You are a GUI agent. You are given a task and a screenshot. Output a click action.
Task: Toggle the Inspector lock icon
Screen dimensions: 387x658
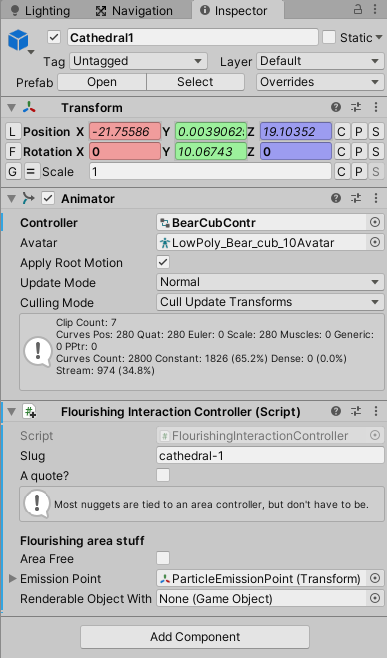[358, 9]
